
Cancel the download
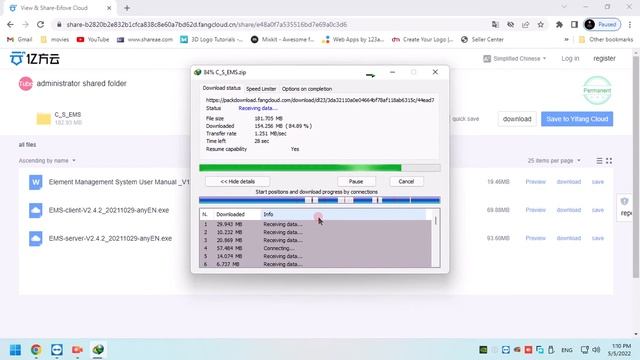(x=406, y=181)
